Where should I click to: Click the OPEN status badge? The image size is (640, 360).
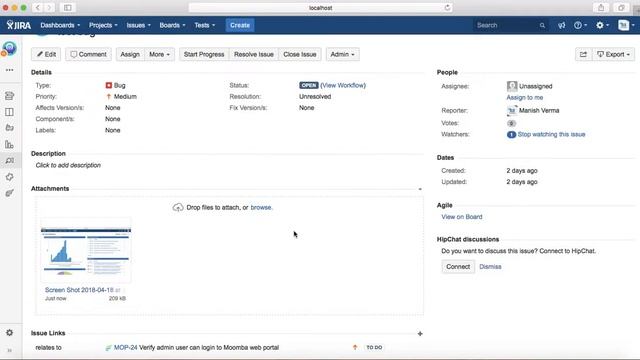coord(308,85)
